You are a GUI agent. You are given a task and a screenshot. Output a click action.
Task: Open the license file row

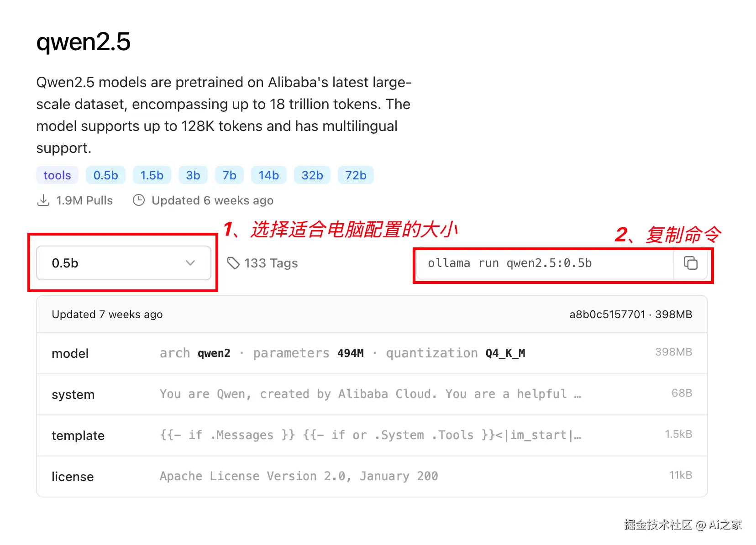(x=372, y=477)
